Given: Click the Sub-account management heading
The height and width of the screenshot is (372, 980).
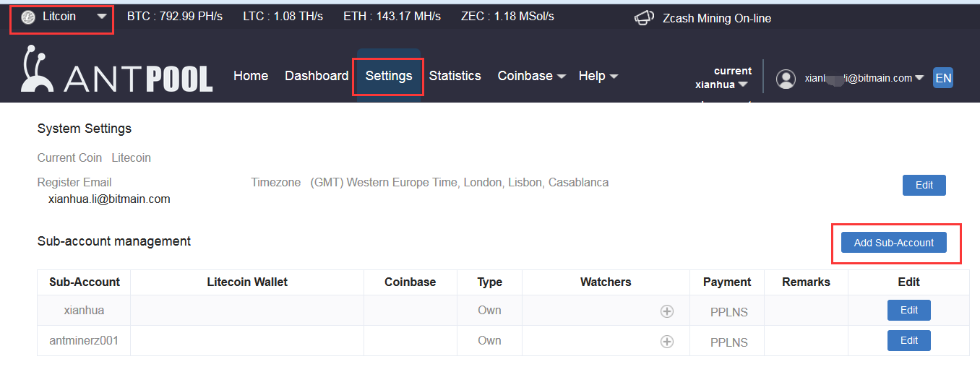Looking at the screenshot, I should coord(114,241).
